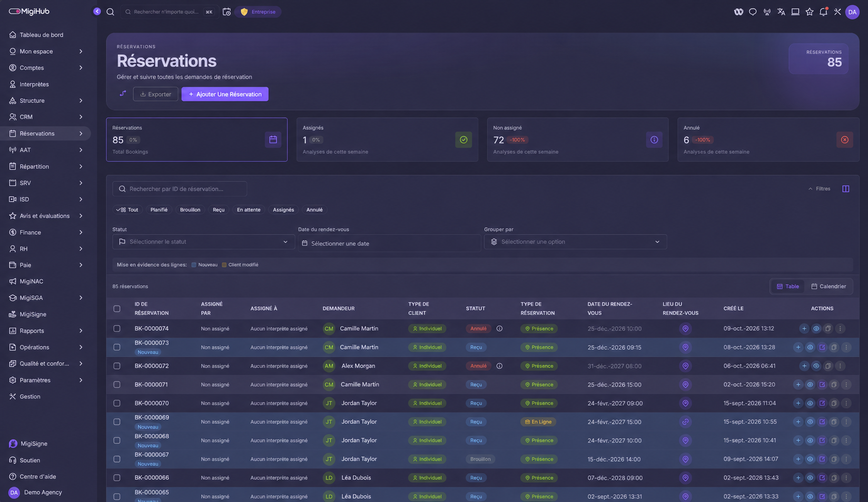Open Soutien in the sidebar

click(x=30, y=460)
